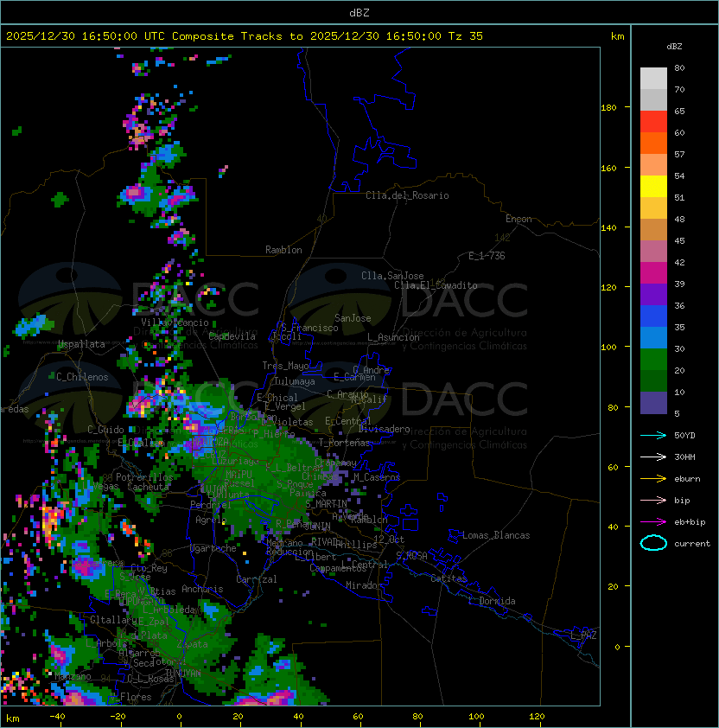Click the Cacheuta map label
719x728 pixels.
pyautogui.click(x=148, y=487)
